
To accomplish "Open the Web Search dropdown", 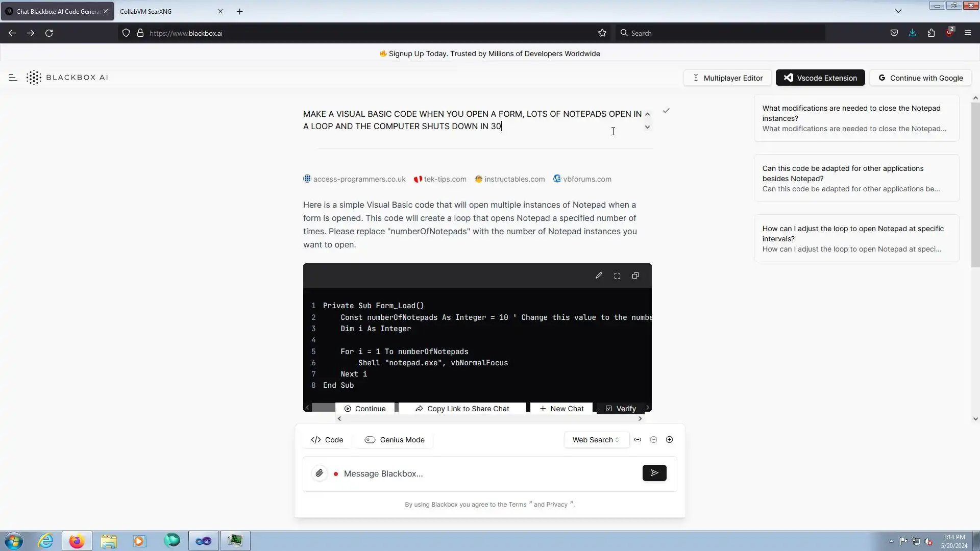I will point(596,440).
